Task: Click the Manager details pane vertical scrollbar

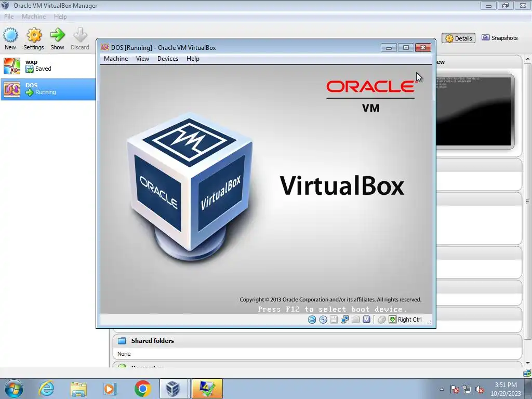Action: pos(528,201)
